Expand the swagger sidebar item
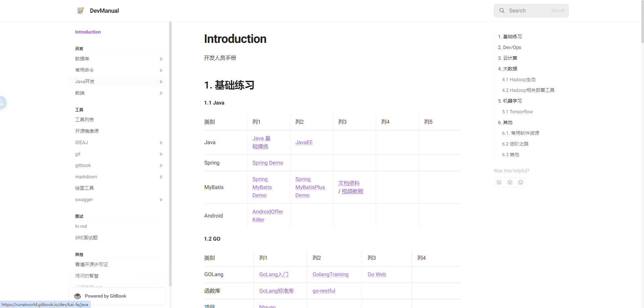 click(x=161, y=200)
